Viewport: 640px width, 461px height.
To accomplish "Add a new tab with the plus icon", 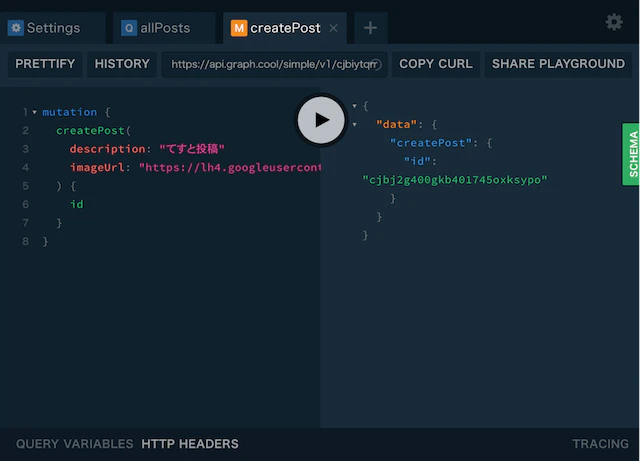I will 370,28.
